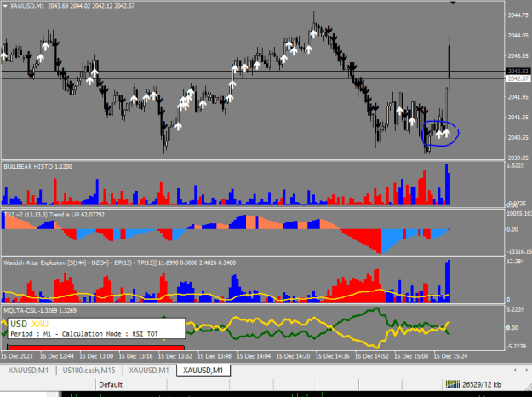The width and height of the screenshot is (532, 397).
Task: Click the 26529/12 kb traffic readout
Action: (482, 384)
